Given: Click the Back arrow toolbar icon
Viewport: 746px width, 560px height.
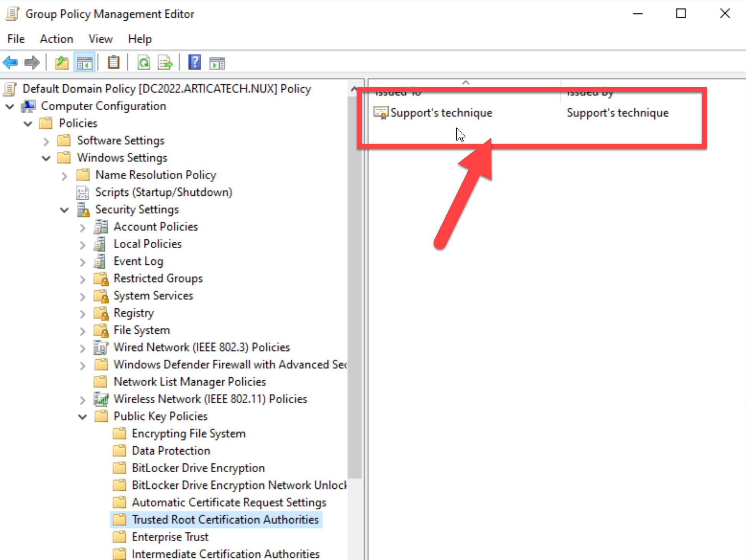Looking at the screenshot, I should [x=10, y=62].
